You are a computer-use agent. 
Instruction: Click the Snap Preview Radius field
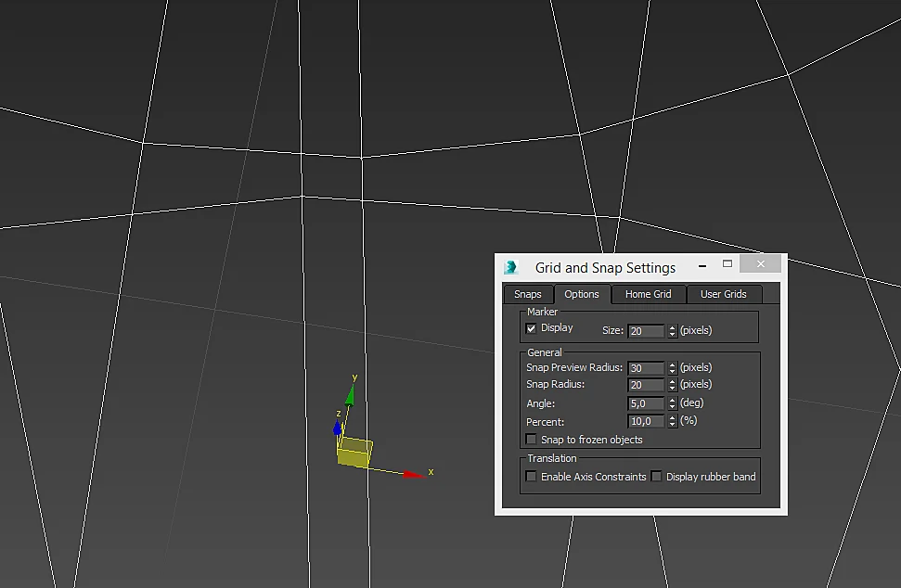click(x=646, y=368)
